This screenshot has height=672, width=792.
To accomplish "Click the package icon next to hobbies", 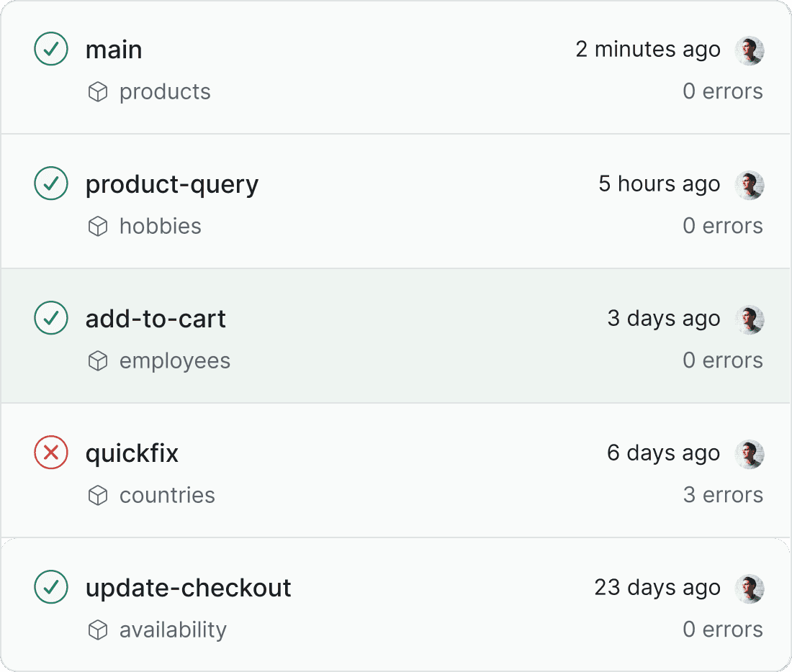I will (97, 226).
